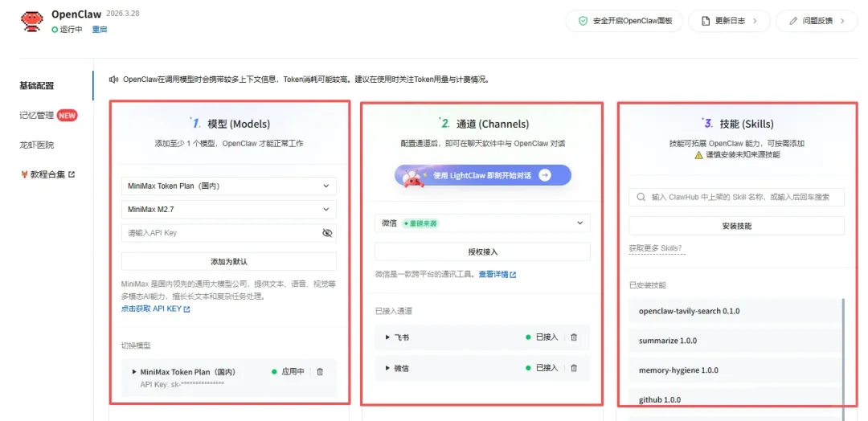Expand the 微信 connected channel row triangle
Viewport: 868px width, 421px height.
[388, 368]
